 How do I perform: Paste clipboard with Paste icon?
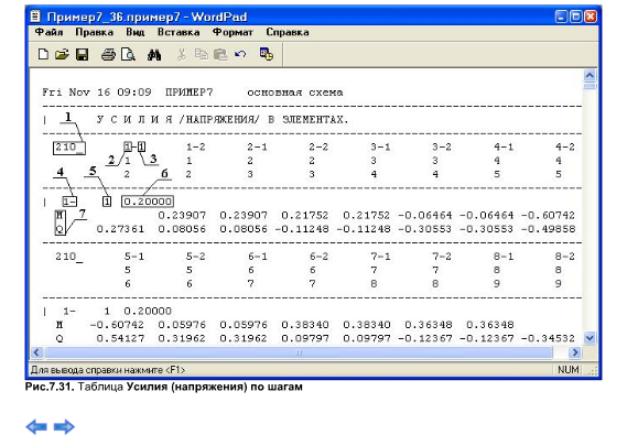220,55
